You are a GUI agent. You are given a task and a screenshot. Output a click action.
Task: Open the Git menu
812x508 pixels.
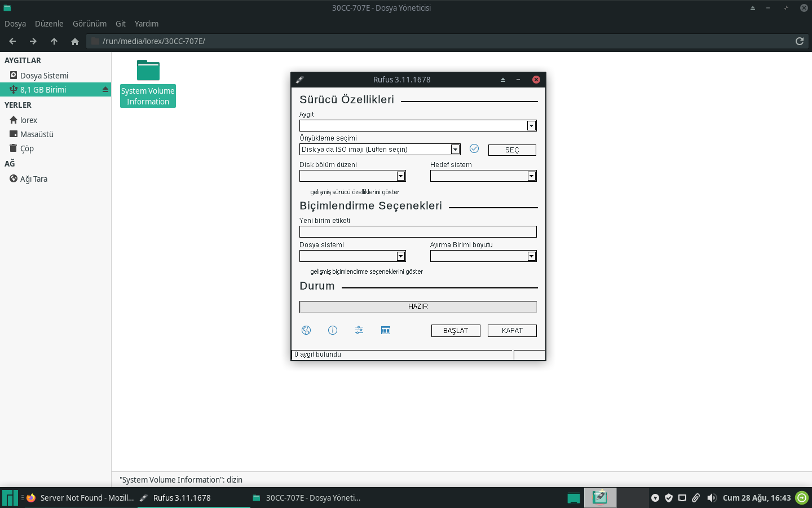click(x=121, y=24)
